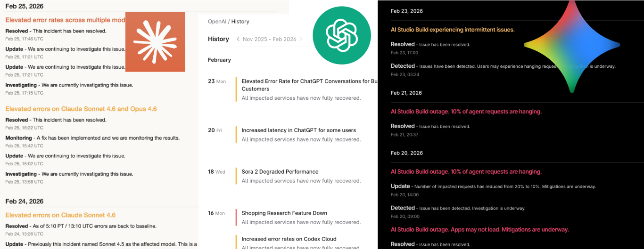This screenshot has height=249, width=644.
Task: Click the orange Claude starburst logo
Action: [x=155, y=42]
